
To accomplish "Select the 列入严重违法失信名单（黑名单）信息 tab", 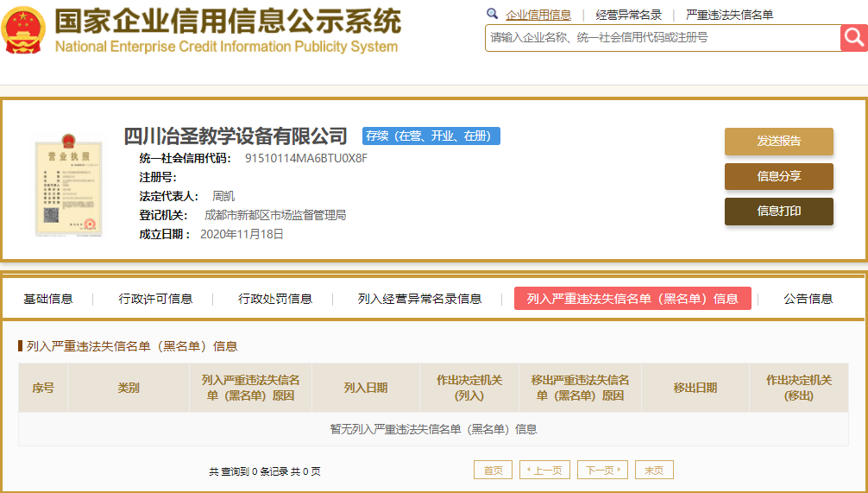I will click(x=632, y=299).
